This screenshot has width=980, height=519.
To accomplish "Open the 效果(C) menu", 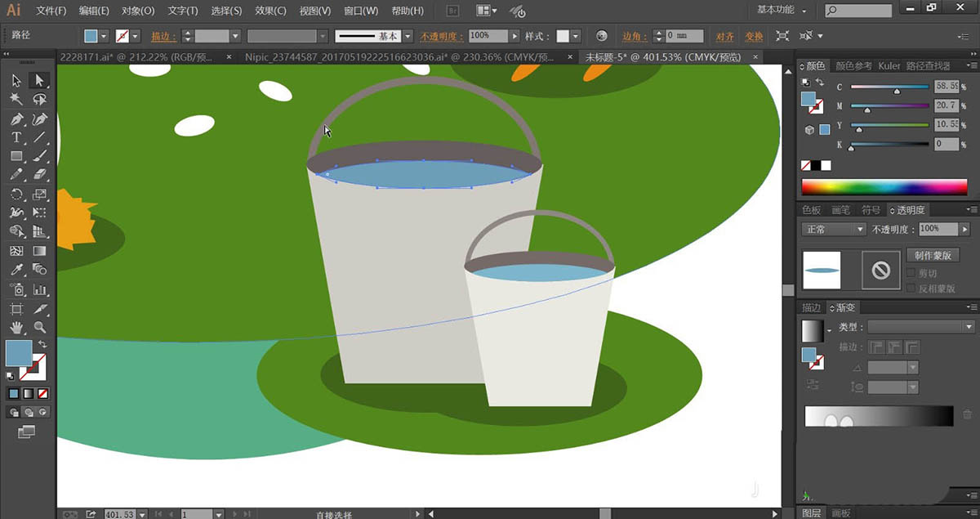I will 269,11.
